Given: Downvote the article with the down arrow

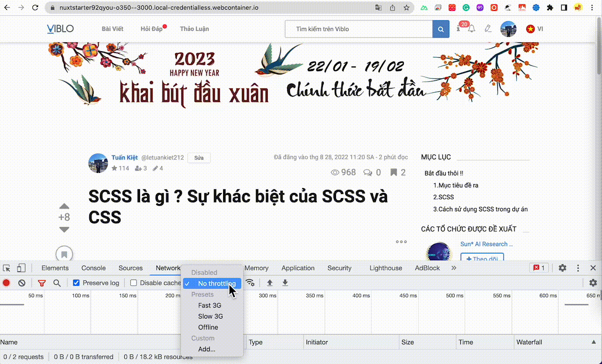Looking at the screenshot, I should pos(64,229).
